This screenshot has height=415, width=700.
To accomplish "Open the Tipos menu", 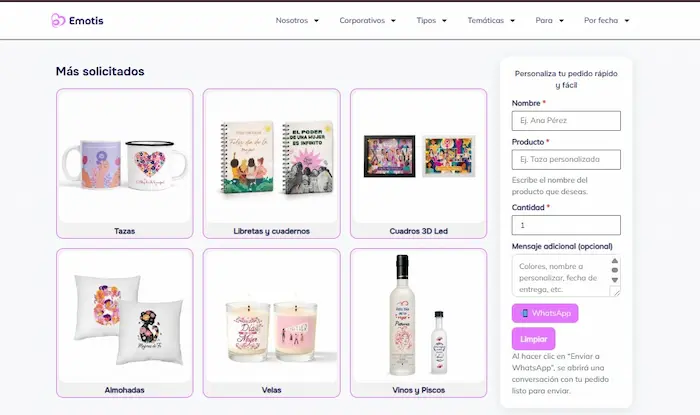I will (426, 21).
